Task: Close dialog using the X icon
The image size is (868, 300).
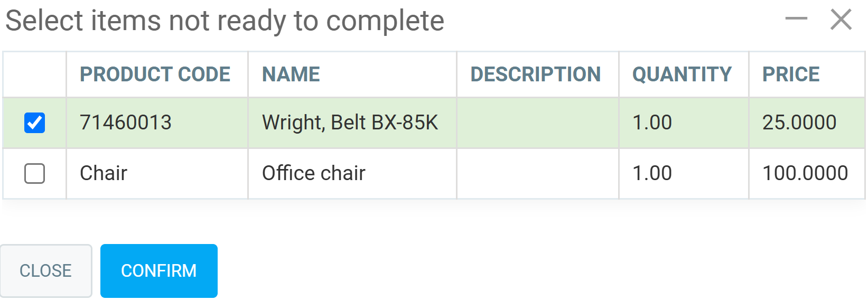Action: click(841, 20)
